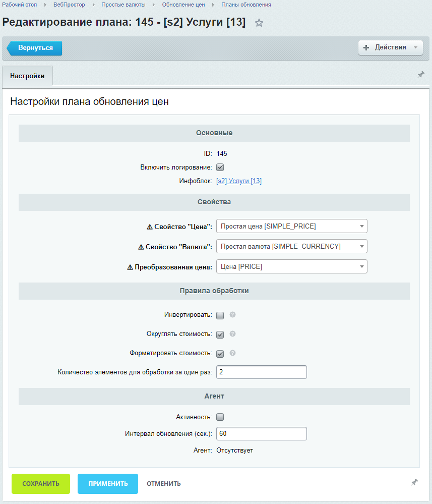Viewport: 432px width, 504px height.
Task: Click the ID value 145
Action: [222, 154]
